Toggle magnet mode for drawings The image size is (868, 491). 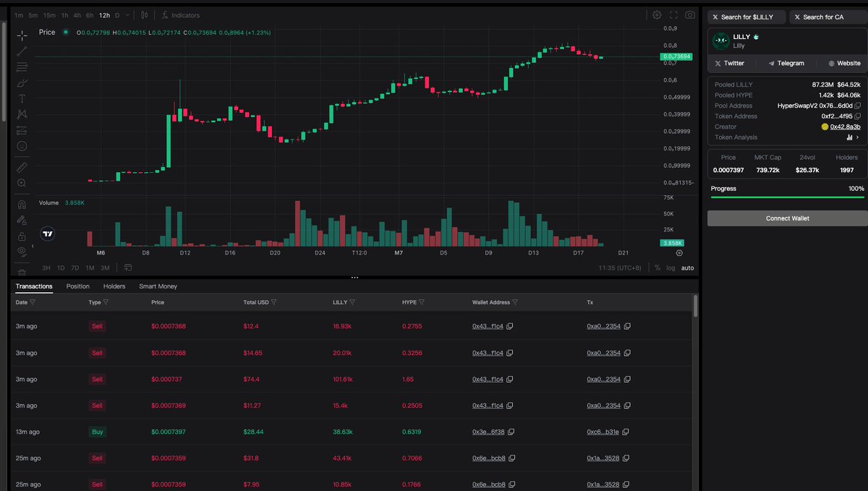[22, 205]
